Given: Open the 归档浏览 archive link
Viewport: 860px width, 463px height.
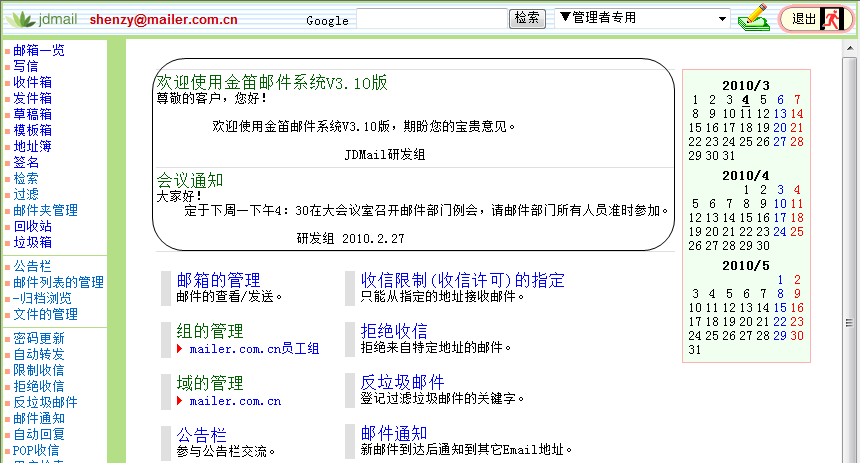Looking at the screenshot, I should pos(42,298).
